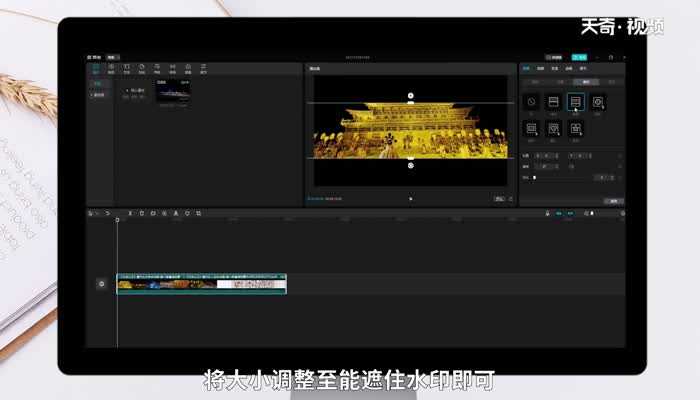Screen dimensions: 700x400
Task: Click the mask position Y value field
Action: 580,155
